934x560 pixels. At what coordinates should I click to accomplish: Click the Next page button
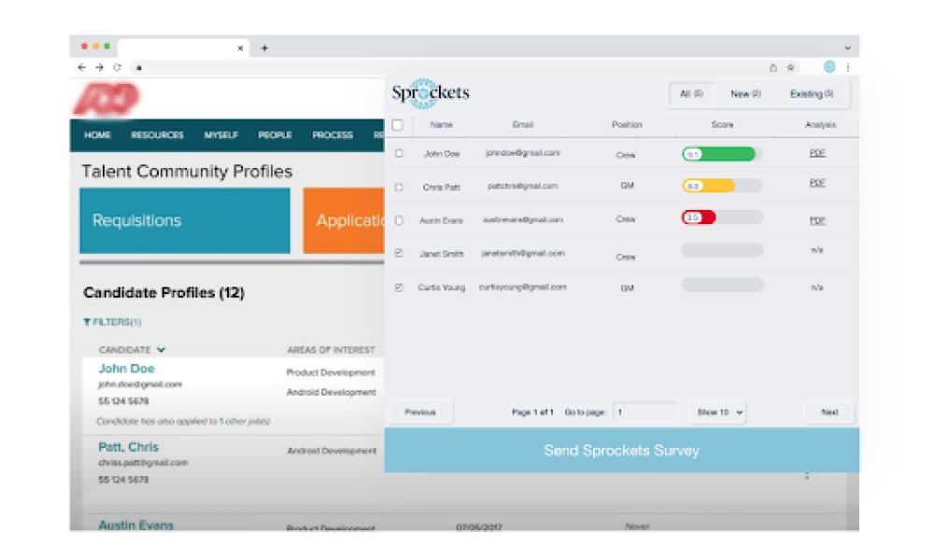(x=829, y=413)
